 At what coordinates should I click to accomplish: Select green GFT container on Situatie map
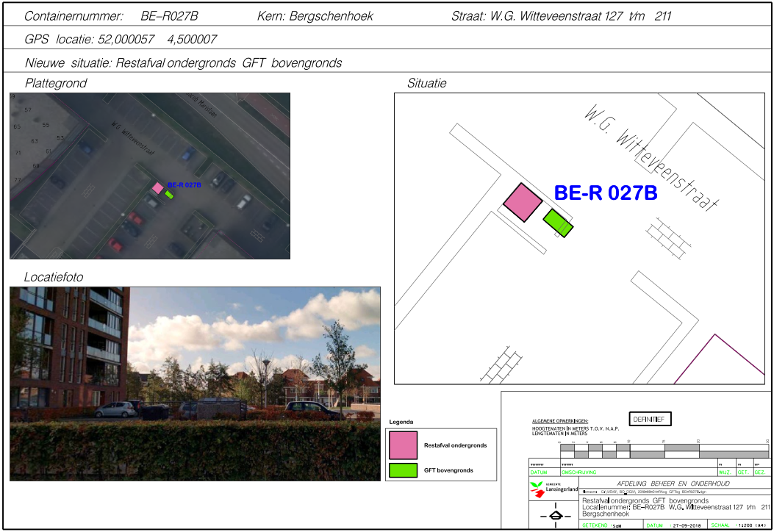click(x=558, y=222)
